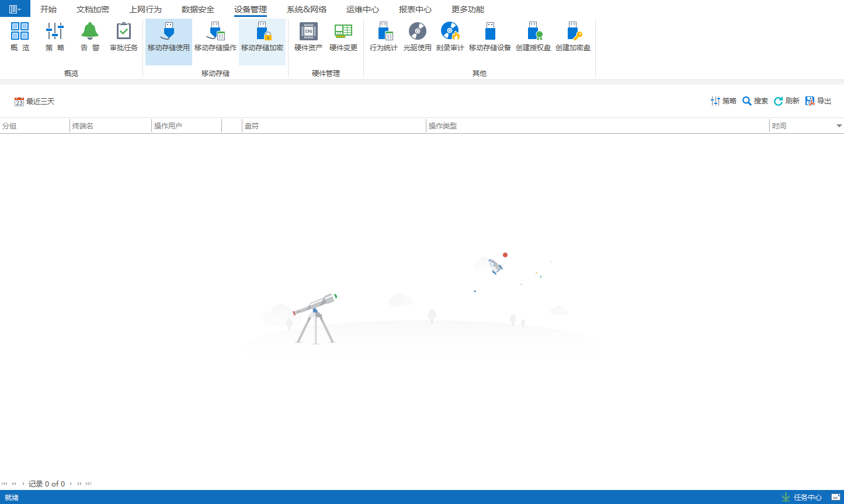The width and height of the screenshot is (844, 504).
Task: Click the status bar icon beside 任务中心
Action: coord(836,497)
